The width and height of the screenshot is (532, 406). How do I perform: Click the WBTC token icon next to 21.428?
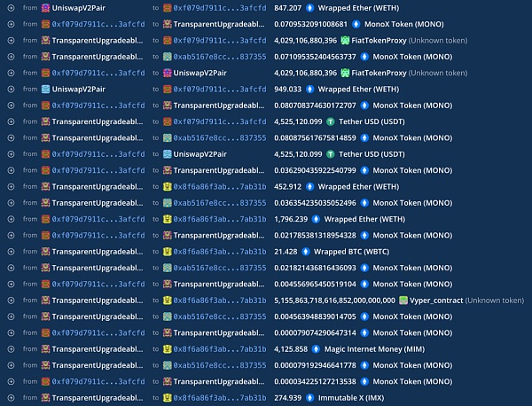306,252
